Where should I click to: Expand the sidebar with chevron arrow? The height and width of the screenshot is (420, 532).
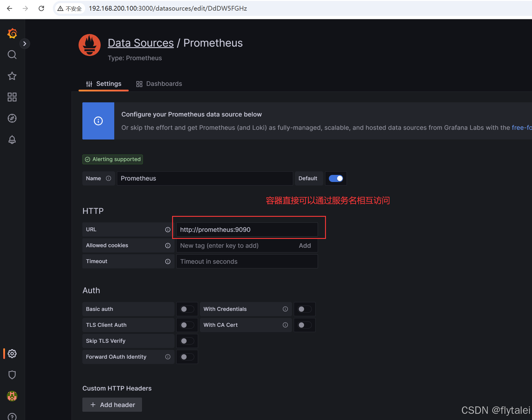[x=25, y=44]
